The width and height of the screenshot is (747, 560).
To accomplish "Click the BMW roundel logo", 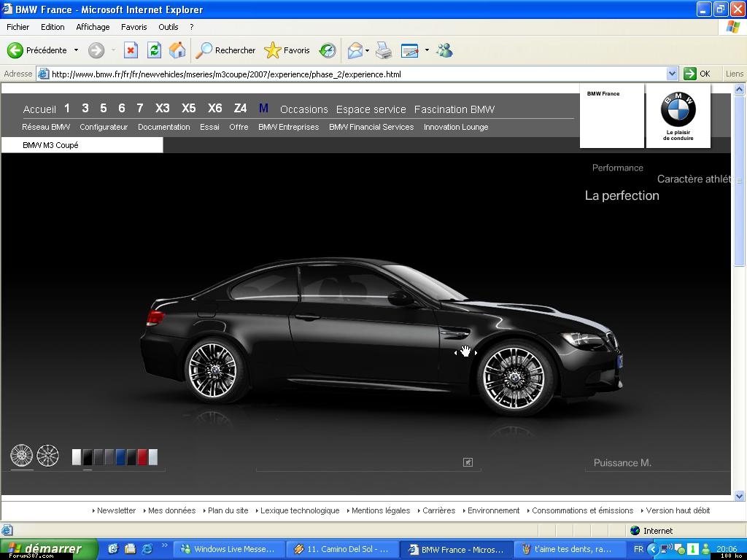I will point(678,109).
